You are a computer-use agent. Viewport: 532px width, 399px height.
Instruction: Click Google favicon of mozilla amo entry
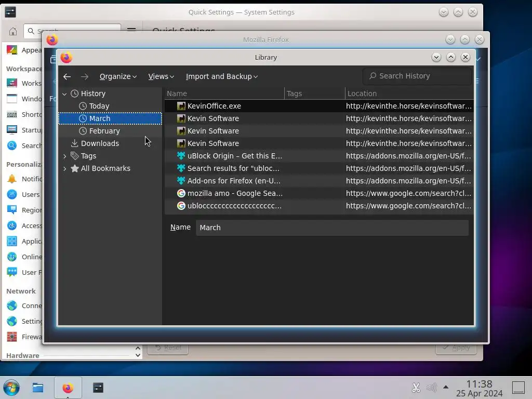[181, 193]
